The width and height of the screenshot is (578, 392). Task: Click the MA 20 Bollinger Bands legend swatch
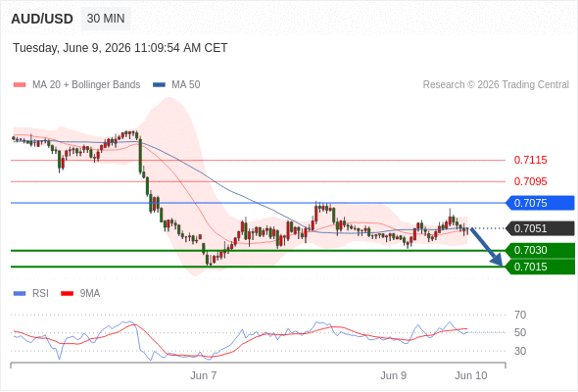[x=20, y=85]
